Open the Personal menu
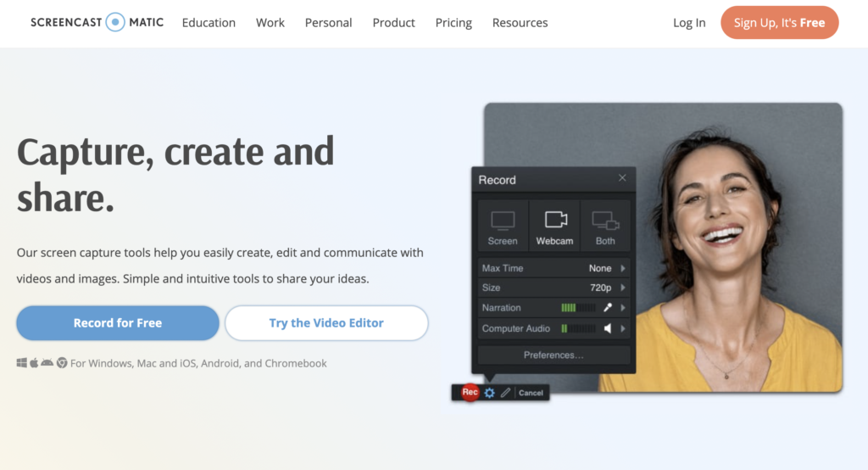Viewport: 868px width, 470px height. 328,23
